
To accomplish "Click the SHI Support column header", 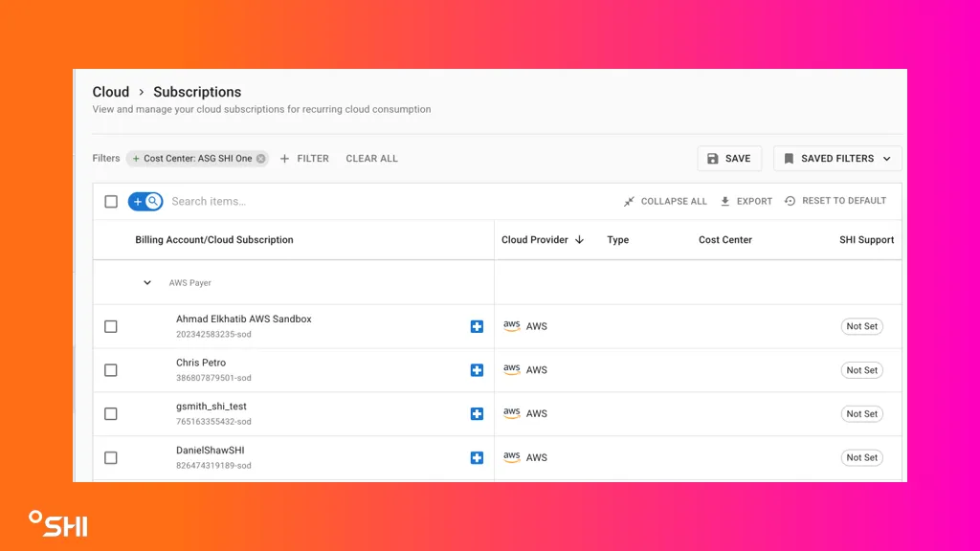I will (866, 240).
